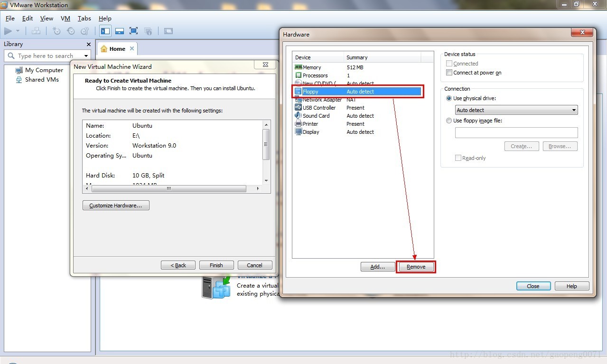
Task: Click the Full Screen toolbar icon
Action: click(134, 31)
